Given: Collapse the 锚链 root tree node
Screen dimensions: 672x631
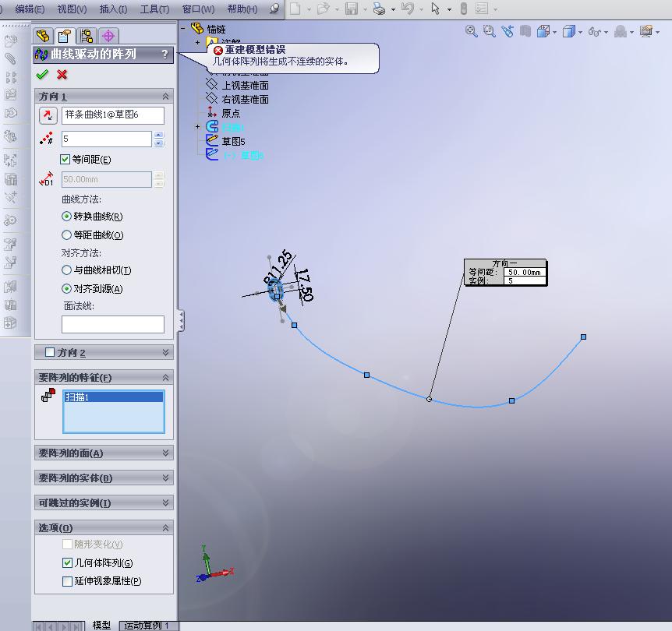Looking at the screenshot, I should click(x=183, y=29).
